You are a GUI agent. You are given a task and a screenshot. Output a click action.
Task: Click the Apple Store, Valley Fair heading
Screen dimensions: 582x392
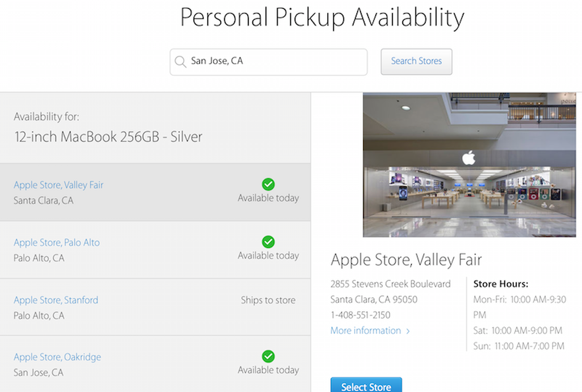tap(406, 260)
